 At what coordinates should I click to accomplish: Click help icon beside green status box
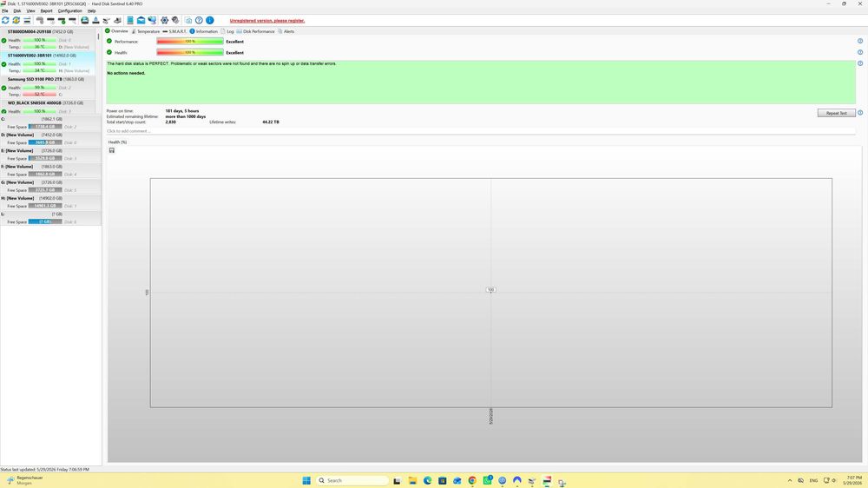point(860,63)
